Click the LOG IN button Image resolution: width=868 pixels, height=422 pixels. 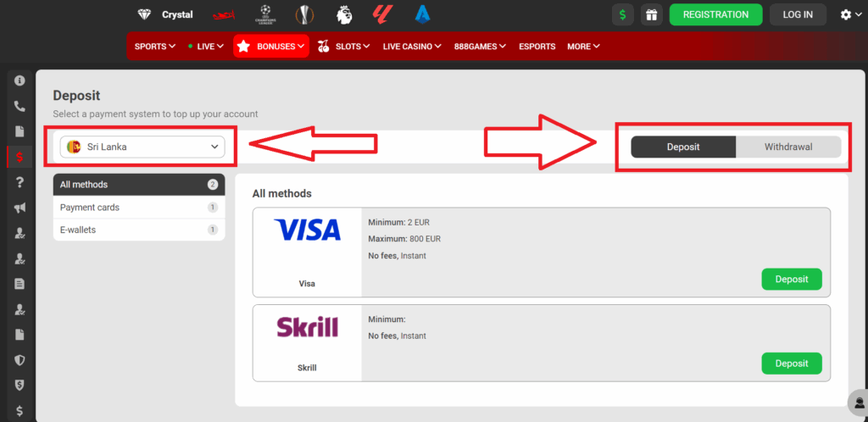coord(798,15)
